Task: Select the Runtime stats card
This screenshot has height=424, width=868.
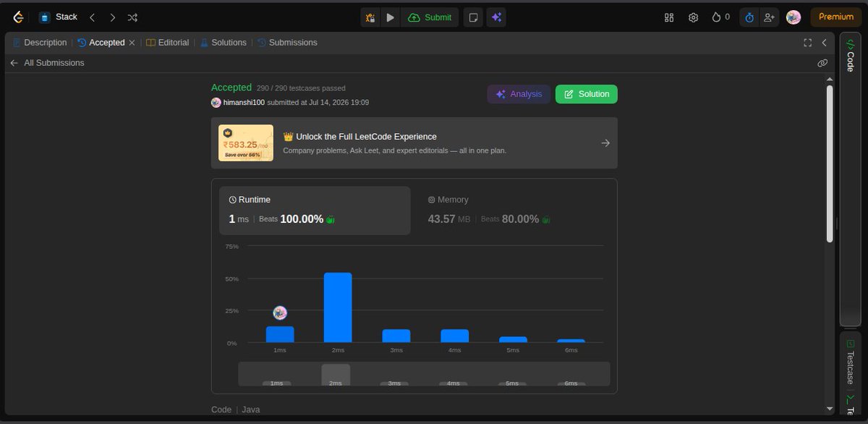Action: pos(315,211)
